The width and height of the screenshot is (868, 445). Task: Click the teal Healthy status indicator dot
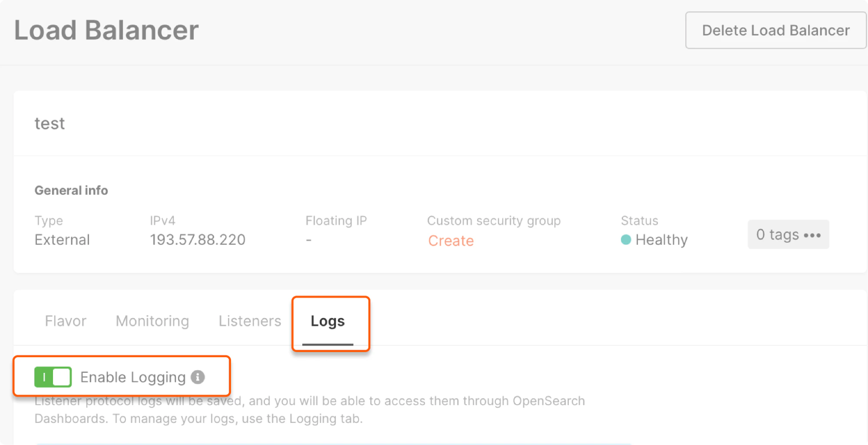coord(625,239)
